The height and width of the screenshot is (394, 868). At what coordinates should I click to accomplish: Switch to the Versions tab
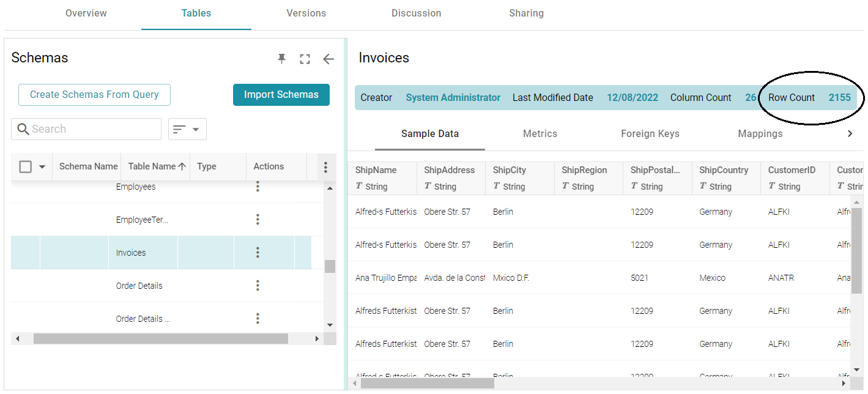pyautogui.click(x=306, y=13)
